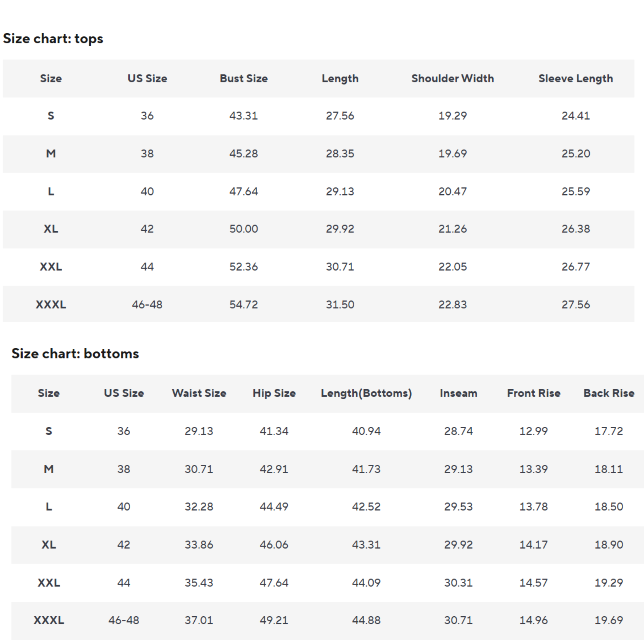Click the 20.47 shoulder width value
This screenshot has height=644, width=644.
click(x=452, y=192)
